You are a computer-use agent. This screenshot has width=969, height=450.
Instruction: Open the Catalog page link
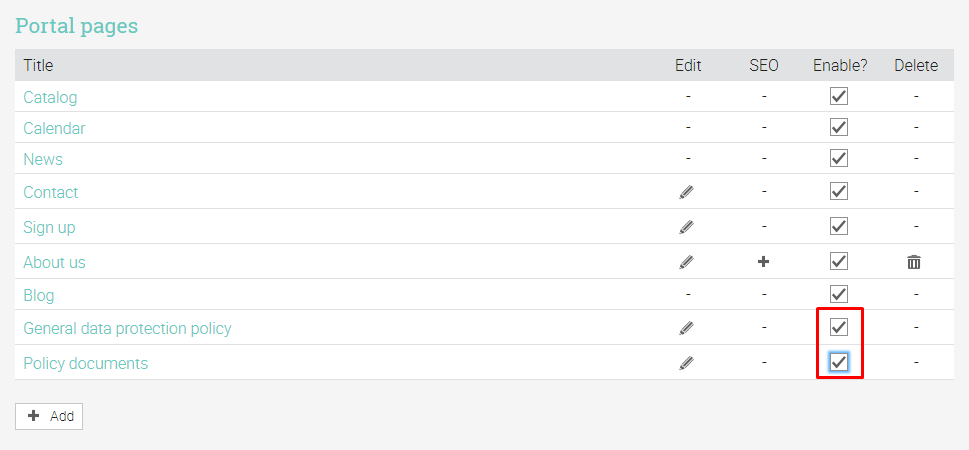click(50, 97)
